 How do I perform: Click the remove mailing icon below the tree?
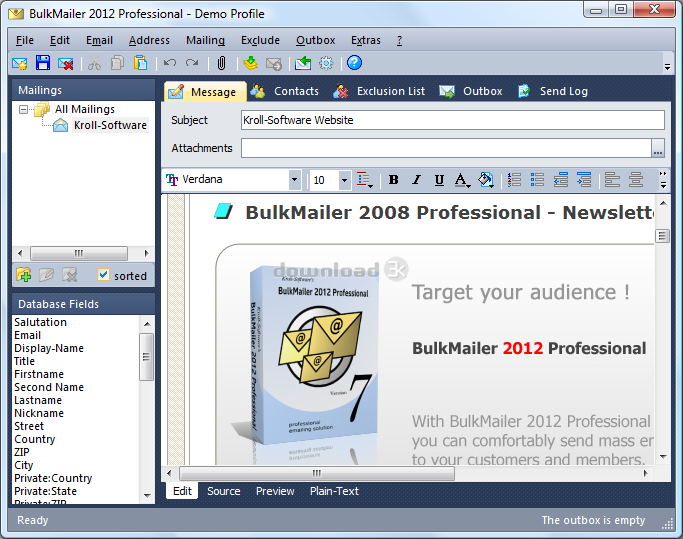click(70, 275)
